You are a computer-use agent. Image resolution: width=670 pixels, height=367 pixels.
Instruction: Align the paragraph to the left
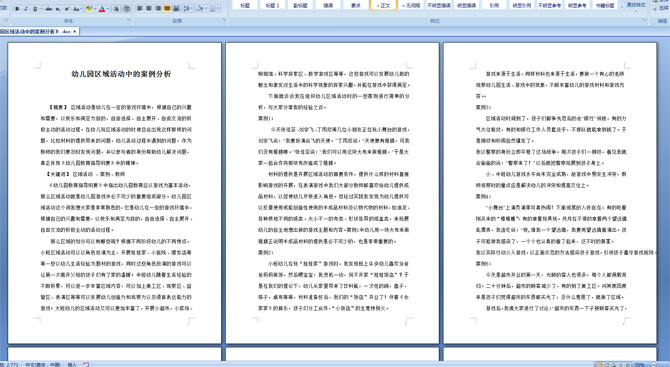point(139,9)
